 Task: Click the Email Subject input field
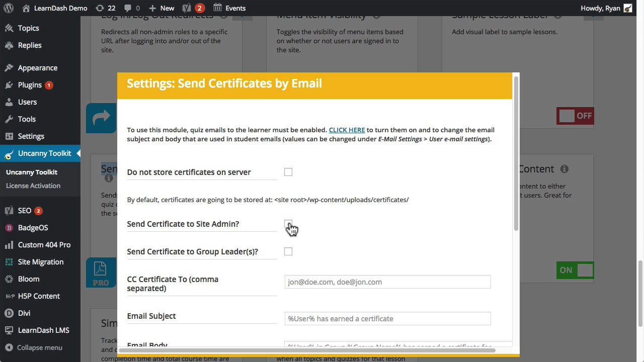tap(387, 319)
